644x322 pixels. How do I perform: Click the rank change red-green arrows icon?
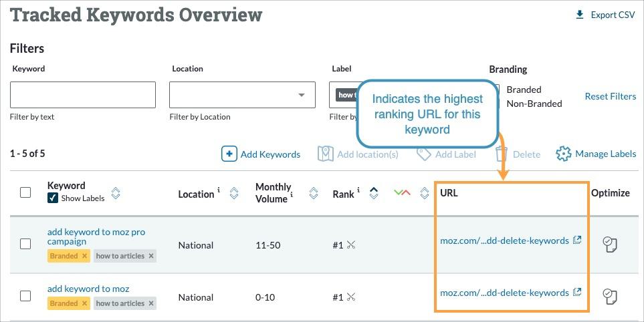click(402, 193)
